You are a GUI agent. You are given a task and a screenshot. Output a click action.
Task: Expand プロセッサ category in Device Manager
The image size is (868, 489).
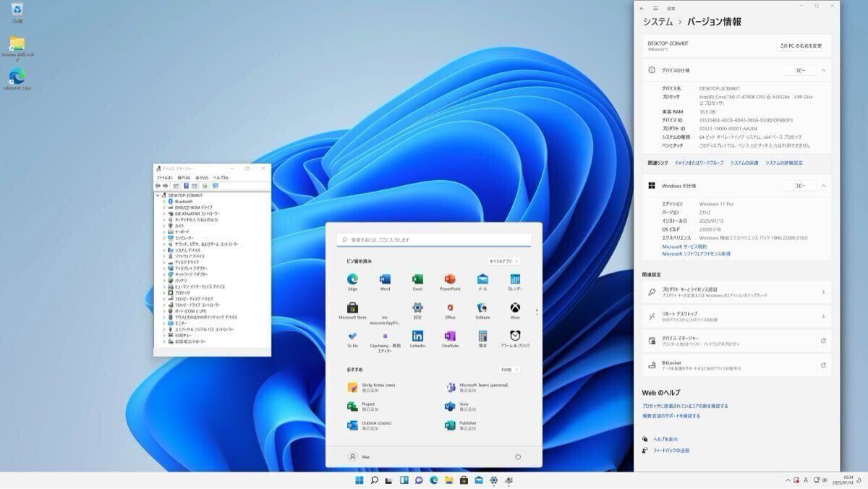(163, 293)
